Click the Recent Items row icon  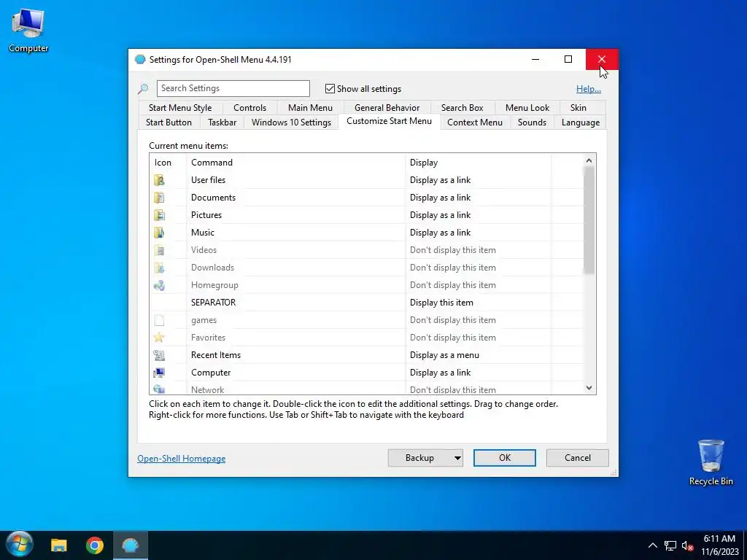coord(159,355)
